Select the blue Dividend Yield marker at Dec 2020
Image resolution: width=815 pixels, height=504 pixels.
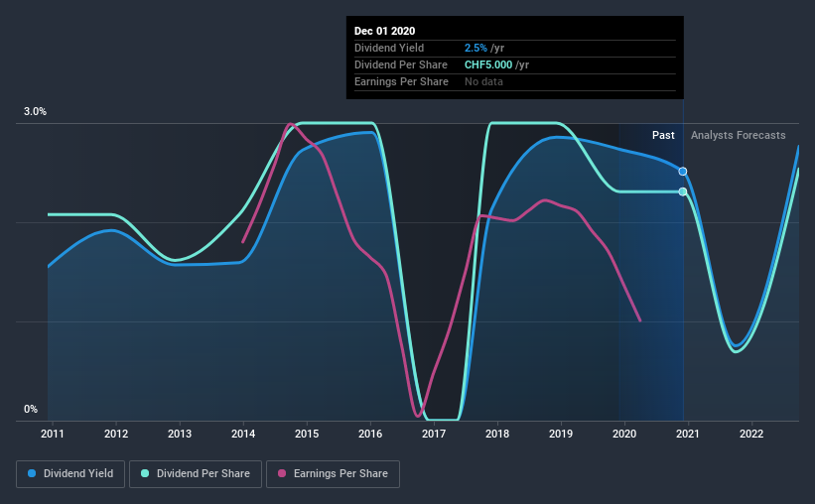[x=683, y=172]
